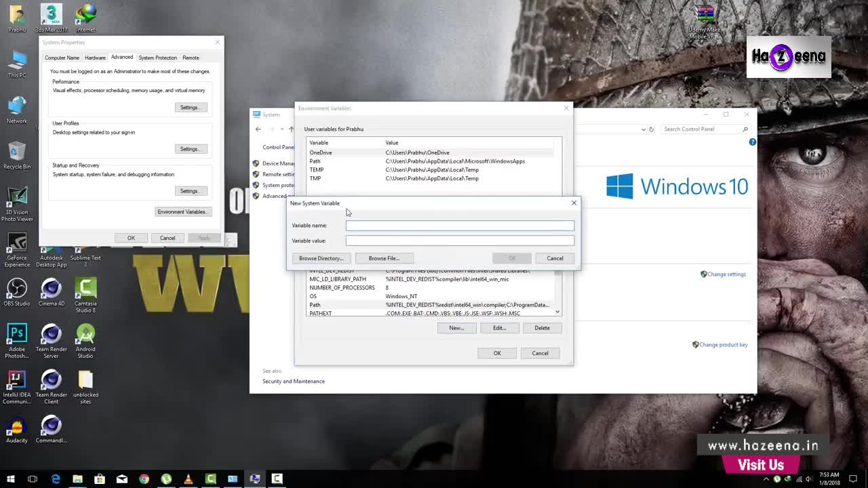The height and width of the screenshot is (488, 868).
Task: Click the Environment Variables button
Action: click(x=182, y=212)
